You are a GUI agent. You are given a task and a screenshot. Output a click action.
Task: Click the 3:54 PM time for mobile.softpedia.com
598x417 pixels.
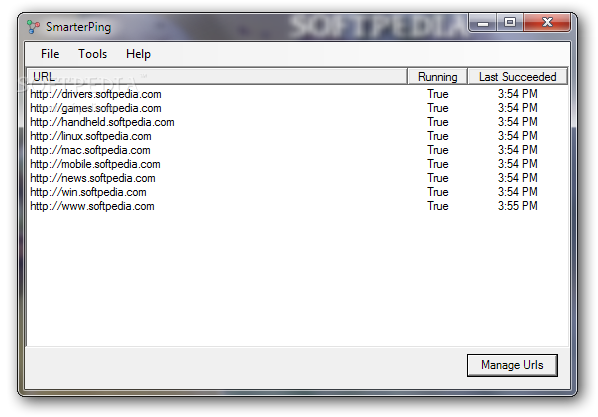[518, 164]
